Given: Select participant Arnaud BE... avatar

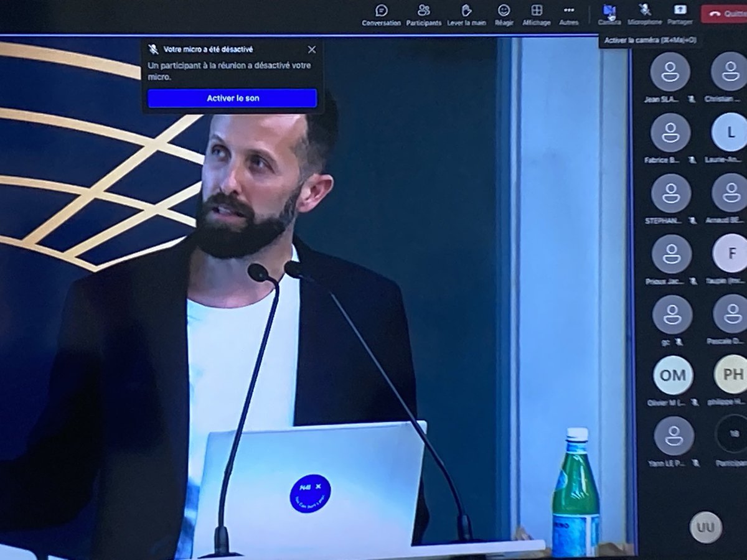Looking at the screenshot, I should click(731, 193).
